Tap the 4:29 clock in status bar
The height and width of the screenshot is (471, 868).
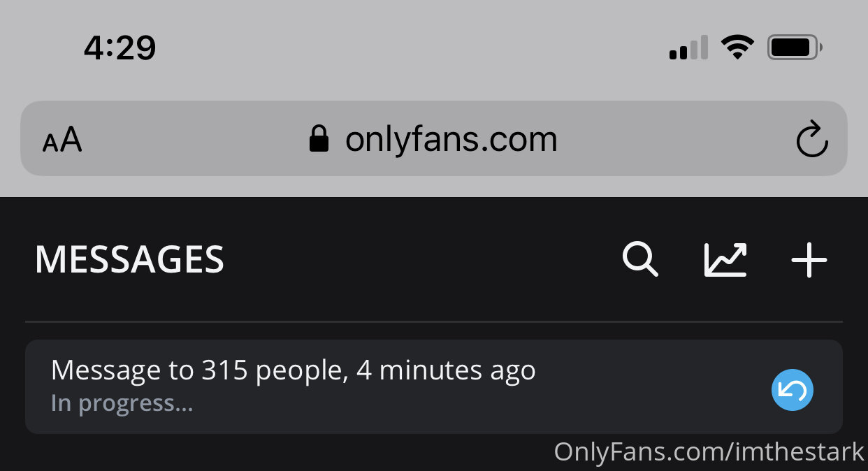click(120, 48)
